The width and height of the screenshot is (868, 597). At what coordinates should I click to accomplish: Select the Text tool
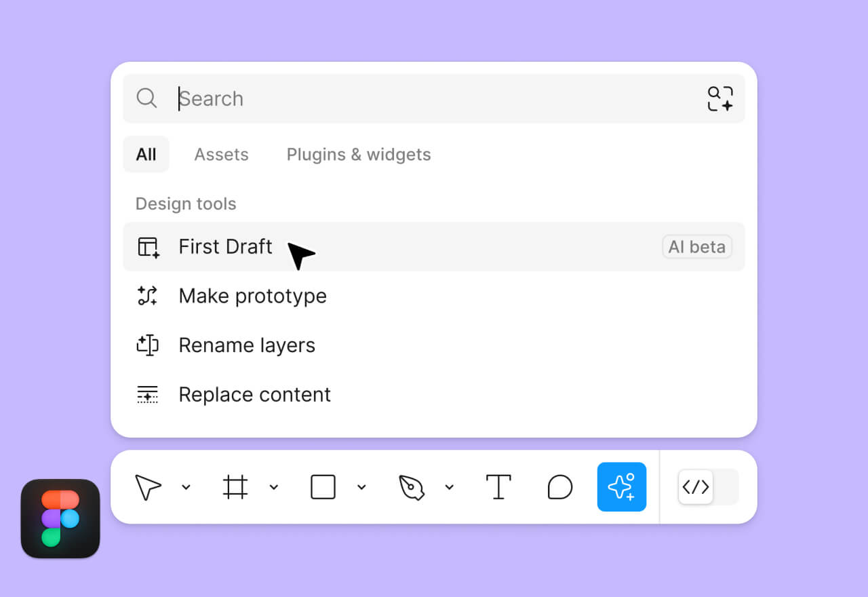pyautogui.click(x=498, y=487)
